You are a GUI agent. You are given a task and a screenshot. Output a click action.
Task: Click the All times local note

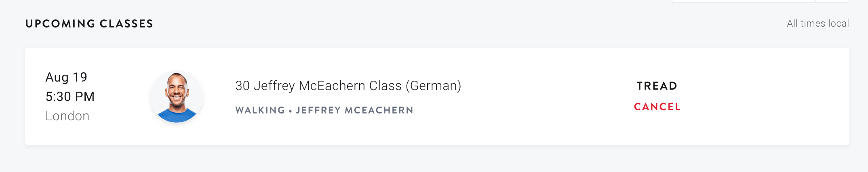click(x=818, y=23)
